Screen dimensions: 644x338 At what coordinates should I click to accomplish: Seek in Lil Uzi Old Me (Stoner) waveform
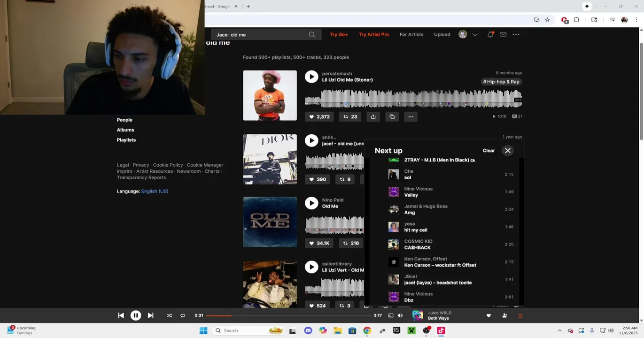click(x=413, y=99)
